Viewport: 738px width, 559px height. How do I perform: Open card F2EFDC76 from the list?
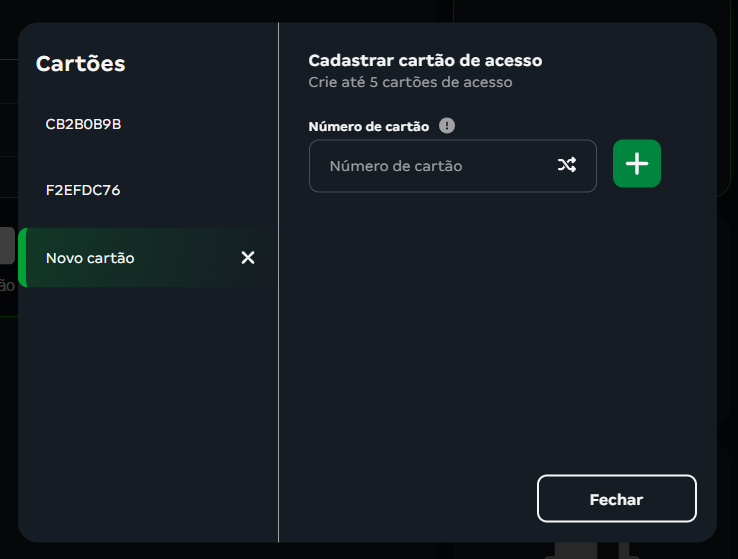[83, 190]
